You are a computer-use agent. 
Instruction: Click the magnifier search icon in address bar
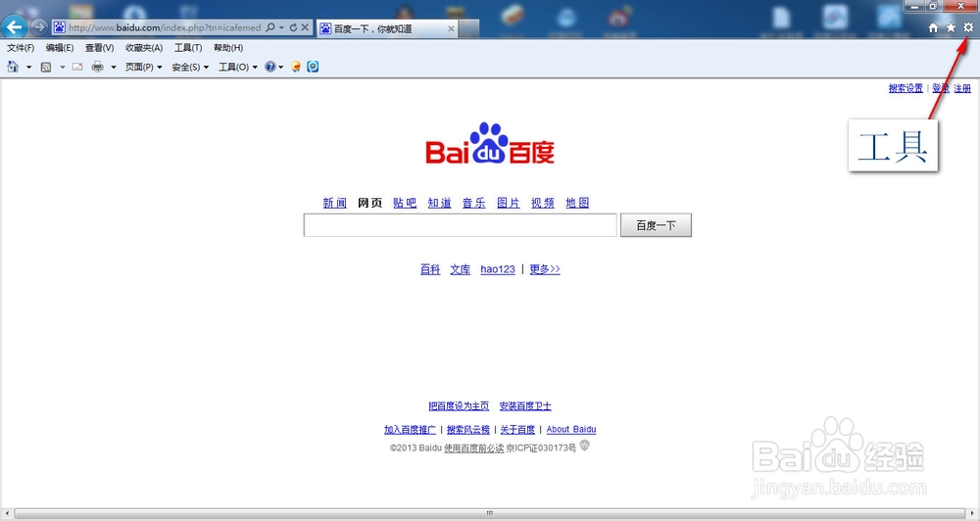270,27
